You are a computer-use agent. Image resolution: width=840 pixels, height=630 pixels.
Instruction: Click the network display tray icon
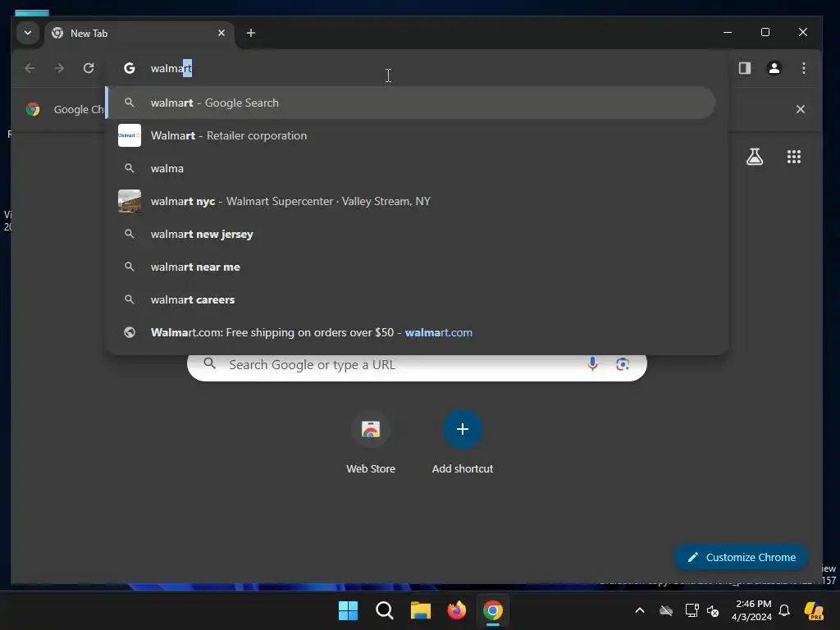(x=692, y=610)
